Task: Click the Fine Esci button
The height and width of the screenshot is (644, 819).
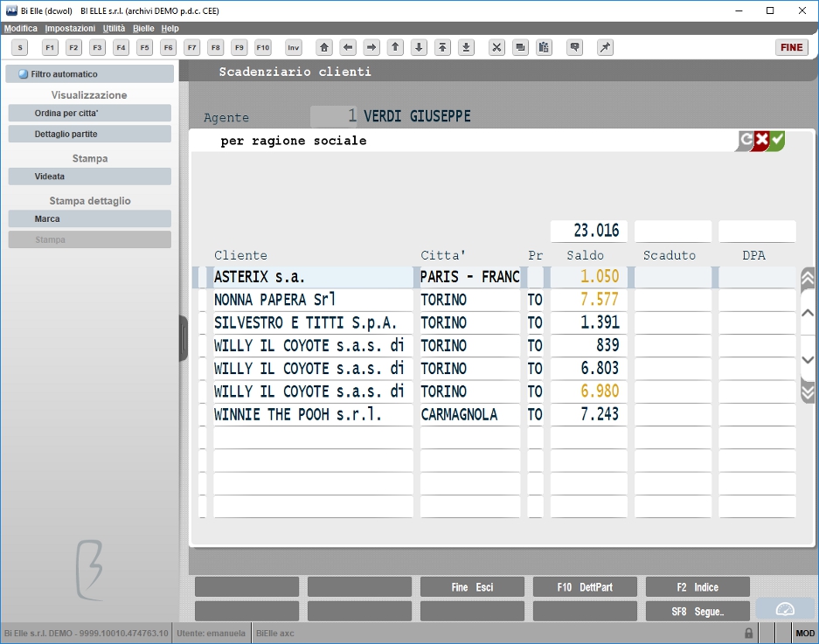Action: coord(472,587)
